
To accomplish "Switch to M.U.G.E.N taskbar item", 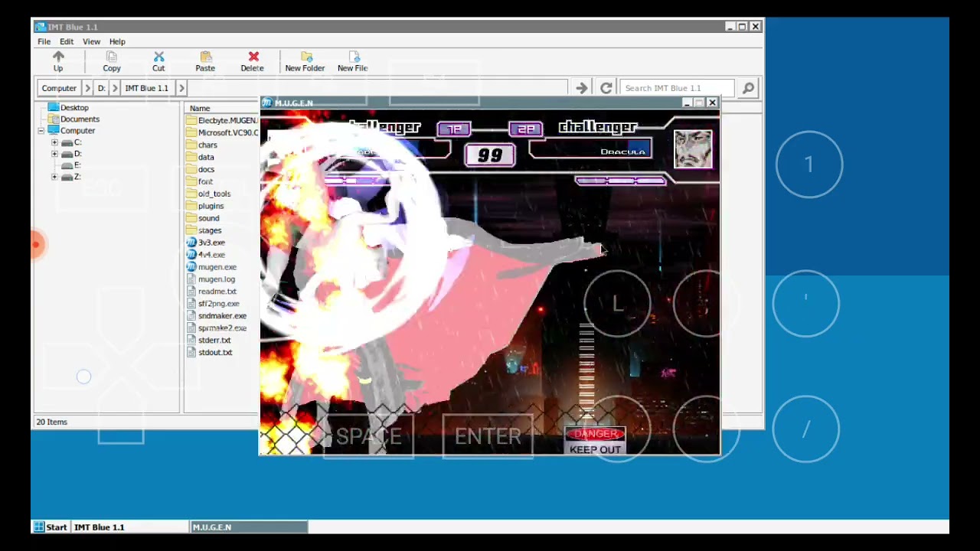I will pos(249,527).
